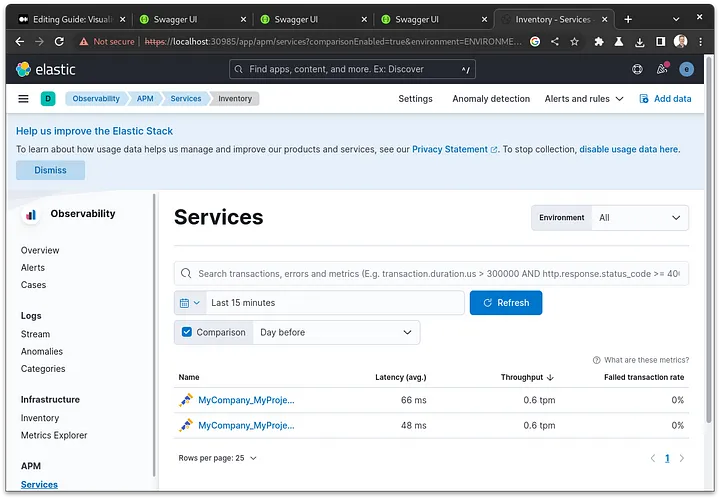Click the Observability logo icon in sidebar

tap(31, 214)
